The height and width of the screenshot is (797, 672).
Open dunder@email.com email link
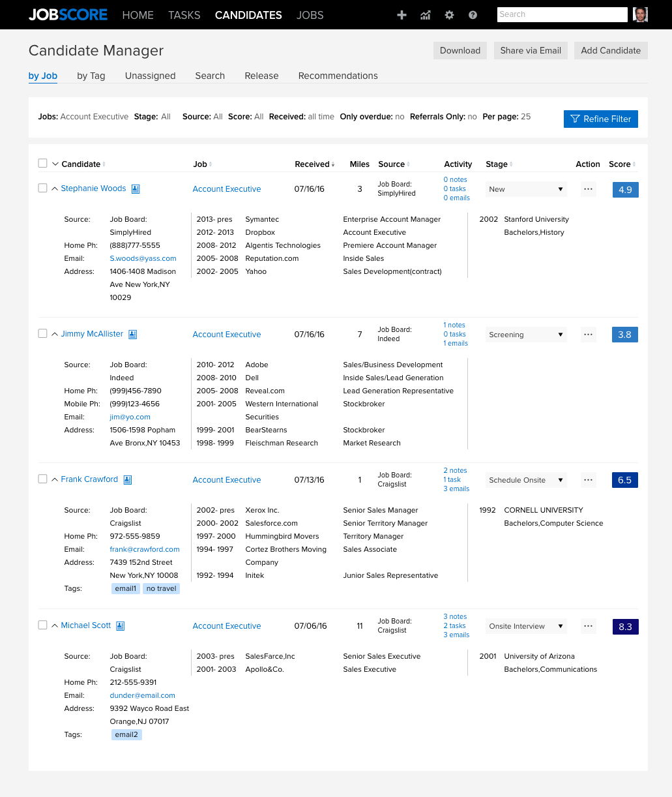tap(143, 695)
